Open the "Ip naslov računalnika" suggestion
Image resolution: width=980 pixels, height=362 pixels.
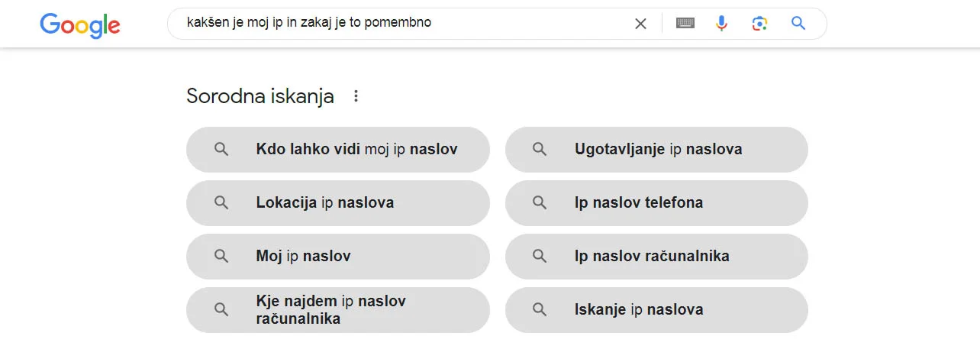(652, 257)
